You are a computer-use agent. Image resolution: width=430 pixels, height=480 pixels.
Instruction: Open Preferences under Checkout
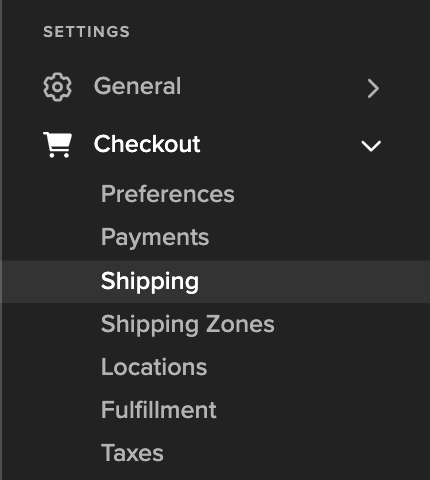[168, 194]
